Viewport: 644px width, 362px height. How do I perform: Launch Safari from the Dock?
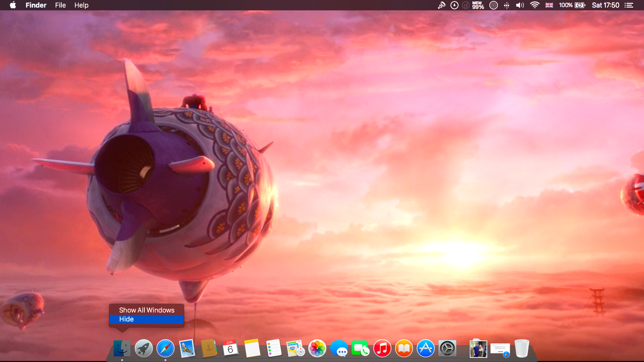coord(165,349)
